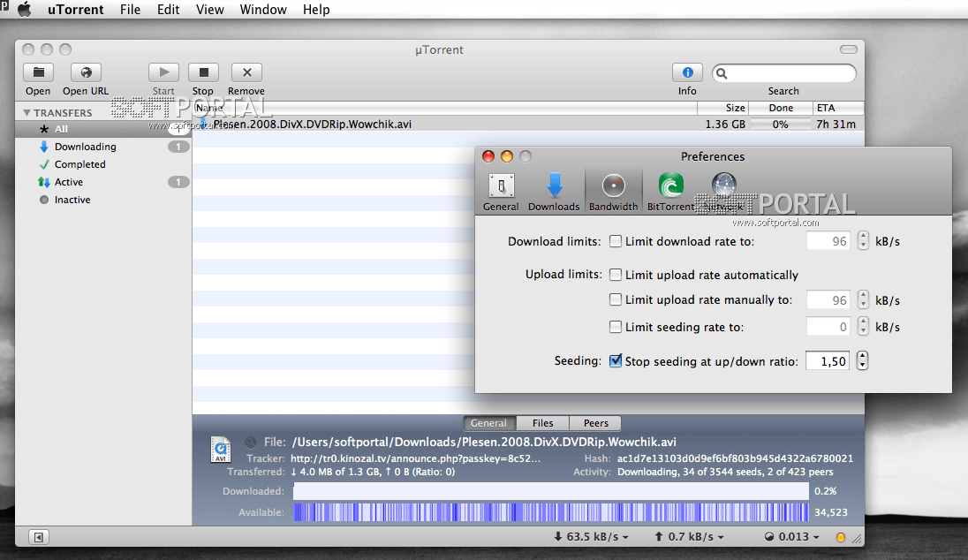This screenshot has height=560, width=968.
Task: Open the ratio dropdown showing 0.013
Action: click(792, 537)
